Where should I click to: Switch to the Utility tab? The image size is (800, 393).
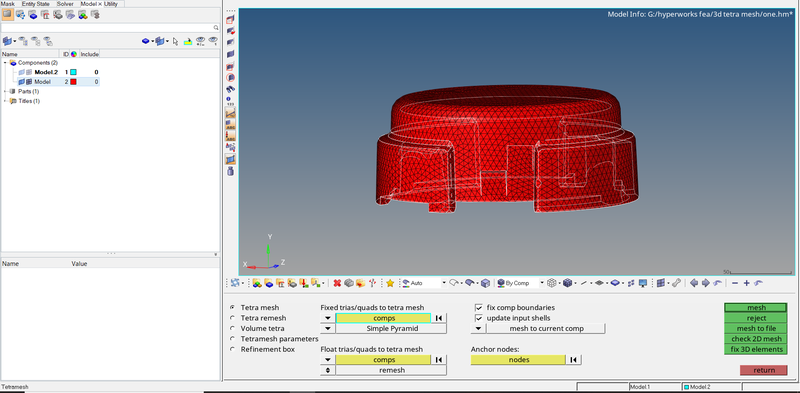[x=111, y=4]
